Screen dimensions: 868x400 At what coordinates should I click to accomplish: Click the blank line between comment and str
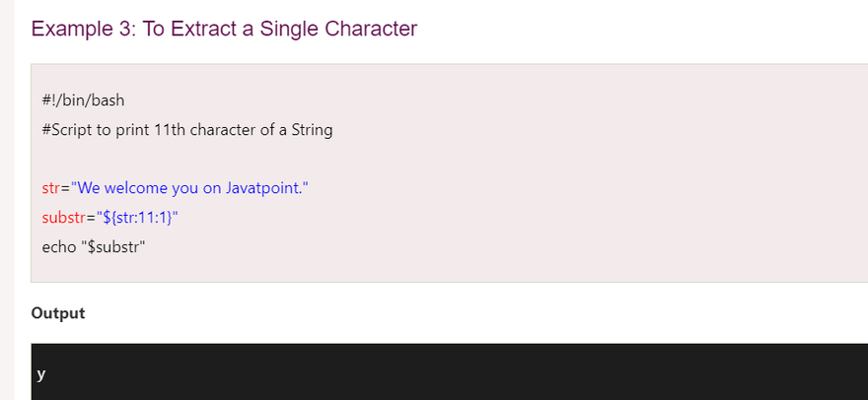coord(296,159)
